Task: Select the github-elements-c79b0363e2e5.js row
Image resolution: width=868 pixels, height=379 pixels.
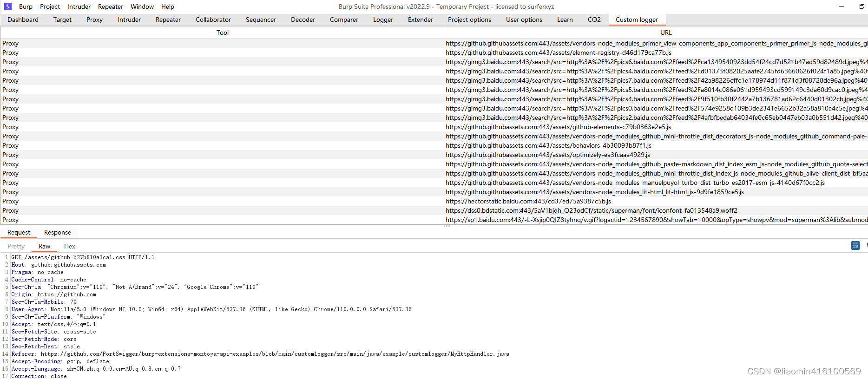Action: coord(434,127)
